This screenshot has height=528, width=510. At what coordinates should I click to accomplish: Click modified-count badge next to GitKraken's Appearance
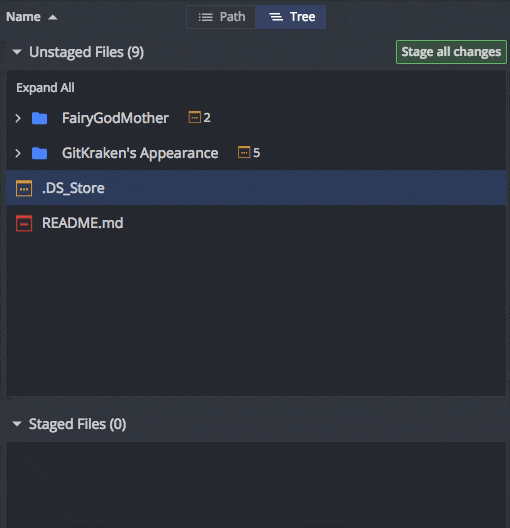pyautogui.click(x=249, y=153)
